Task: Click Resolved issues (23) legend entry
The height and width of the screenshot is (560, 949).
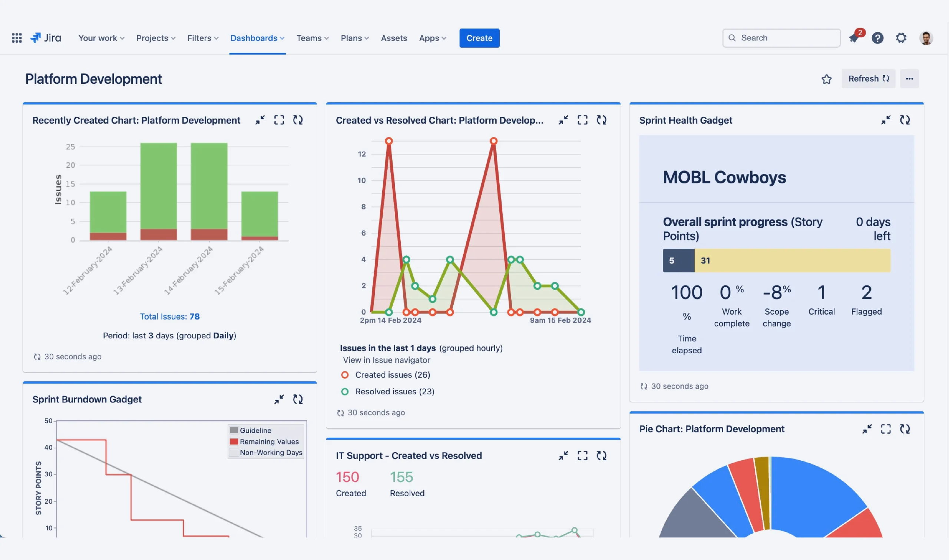Action: 388,392
